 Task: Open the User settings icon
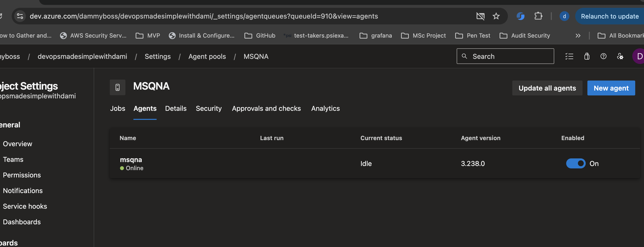[x=620, y=56]
